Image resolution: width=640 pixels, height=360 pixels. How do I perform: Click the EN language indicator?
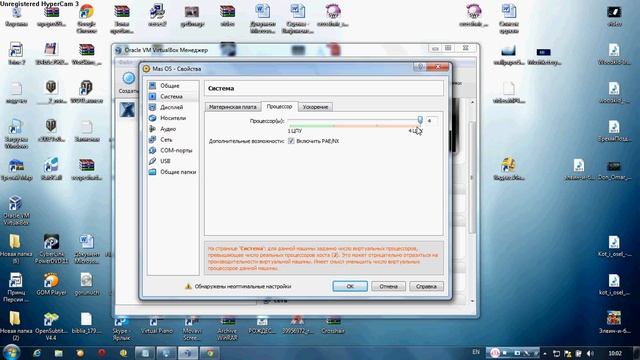(x=476, y=352)
